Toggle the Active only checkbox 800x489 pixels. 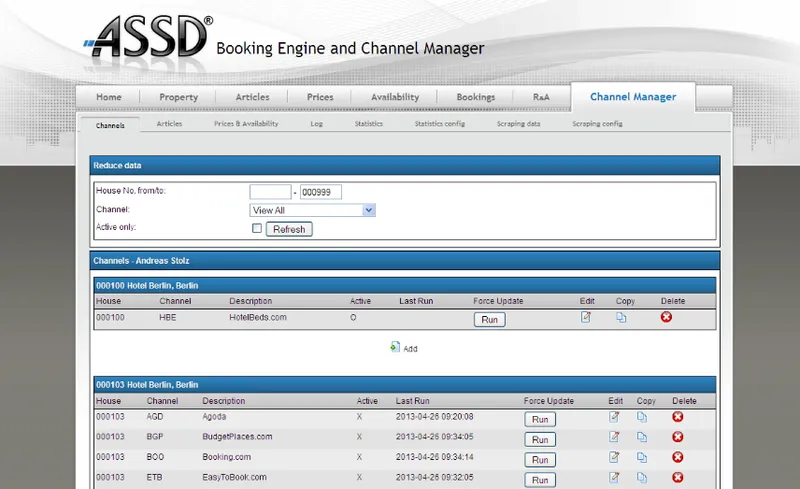257,228
